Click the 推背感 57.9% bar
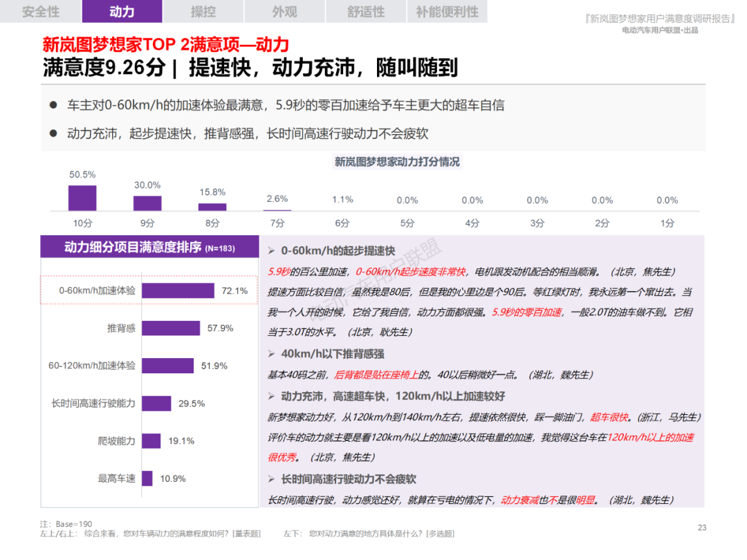 [171, 328]
